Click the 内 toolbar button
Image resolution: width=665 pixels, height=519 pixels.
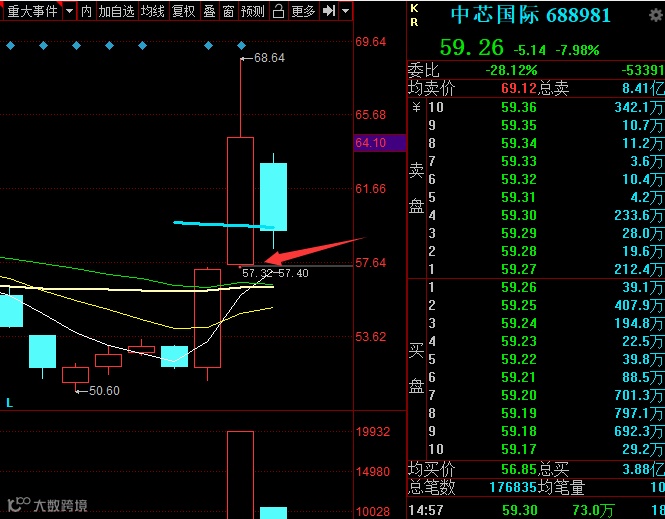(x=87, y=11)
